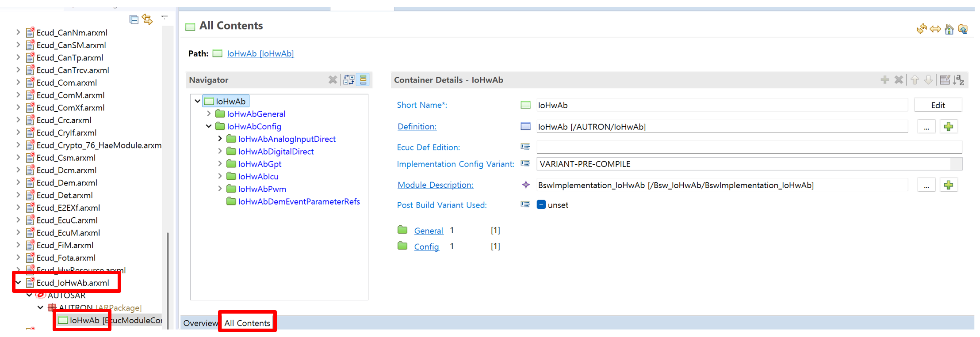The width and height of the screenshot is (980, 337).
Task: Click the Ecuc Def Edition input field
Action: click(748, 147)
